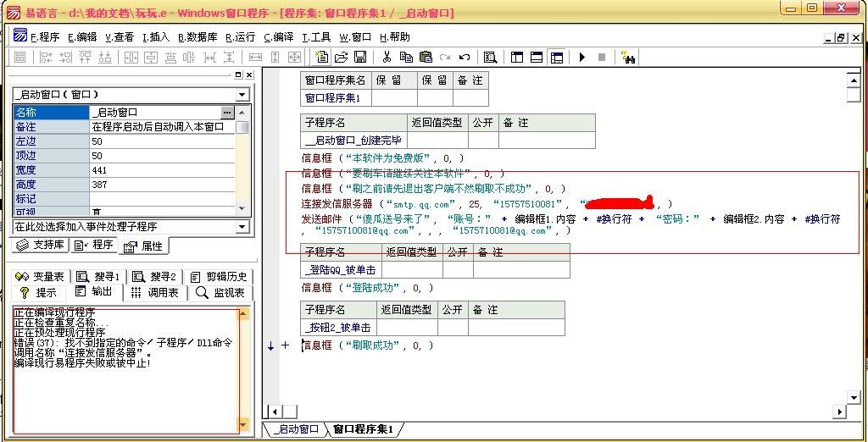Click the Stop square toolbar icon
The width and height of the screenshot is (868, 442).
pos(602,57)
